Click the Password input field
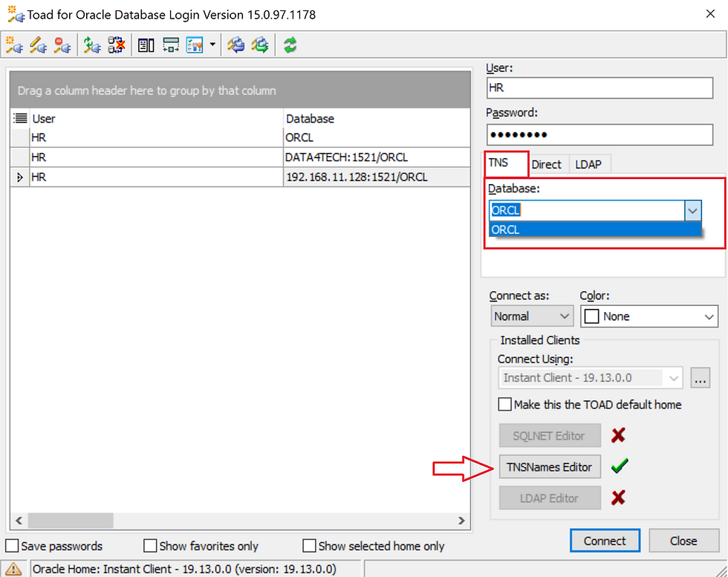This screenshot has width=728, height=577. click(x=599, y=134)
